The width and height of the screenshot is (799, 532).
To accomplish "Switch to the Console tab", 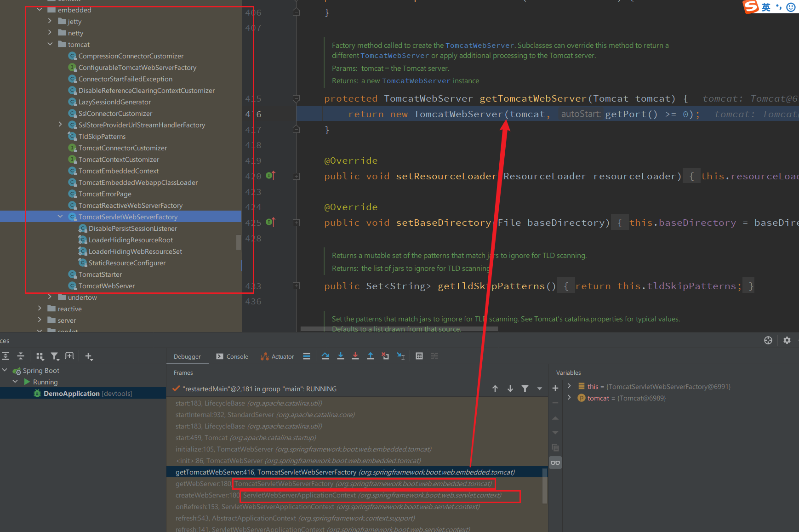I will [232, 356].
